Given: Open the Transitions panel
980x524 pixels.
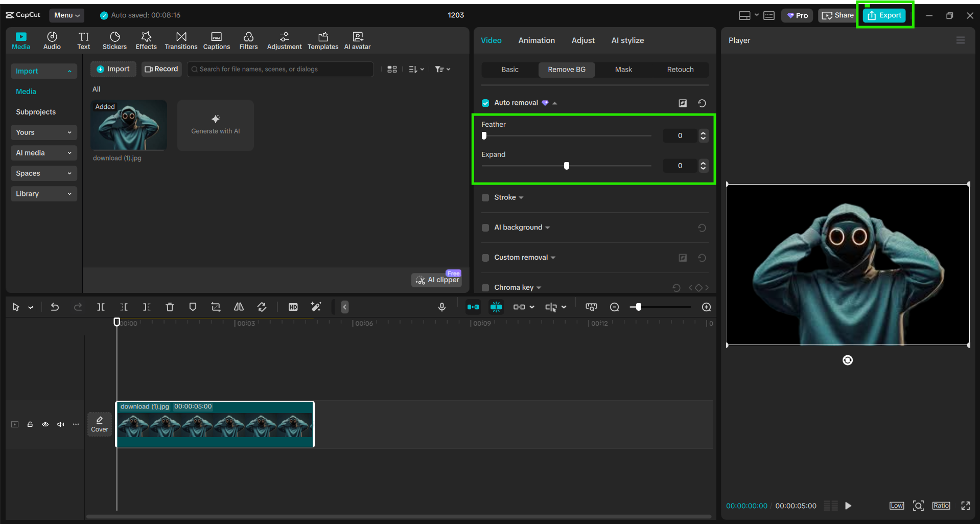Looking at the screenshot, I should click(x=181, y=40).
